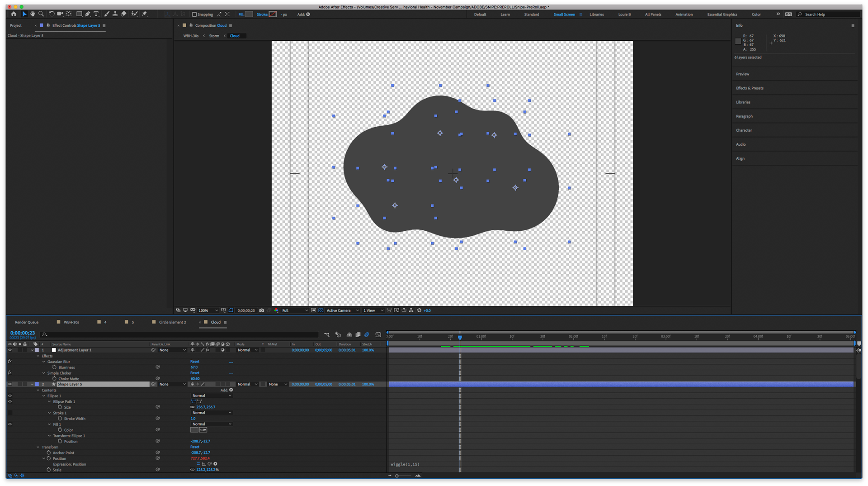Disable the Gaussian Blur fx switch
Image resolution: width=868 pixels, height=486 pixels.
point(10,362)
